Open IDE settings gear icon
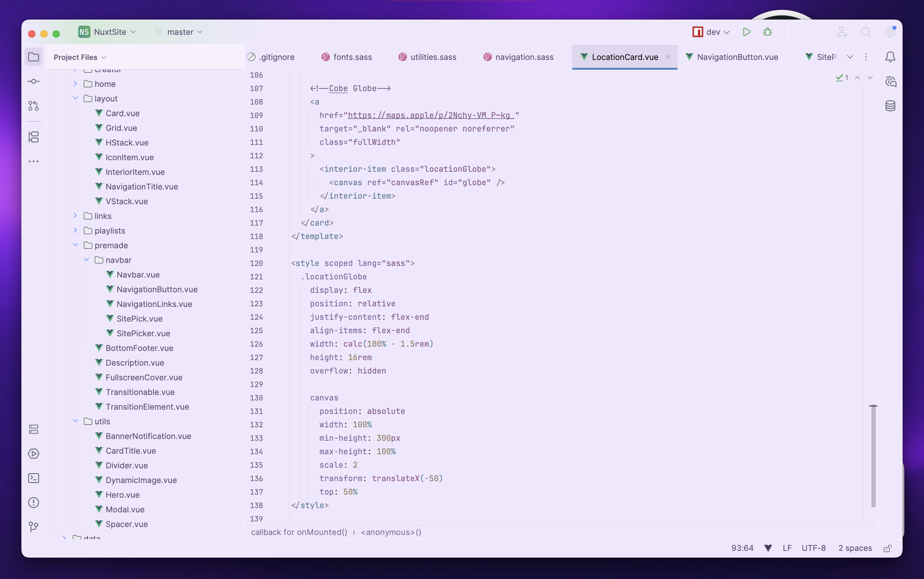Viewport: 924px width, 579px height. tap(890, 32)
